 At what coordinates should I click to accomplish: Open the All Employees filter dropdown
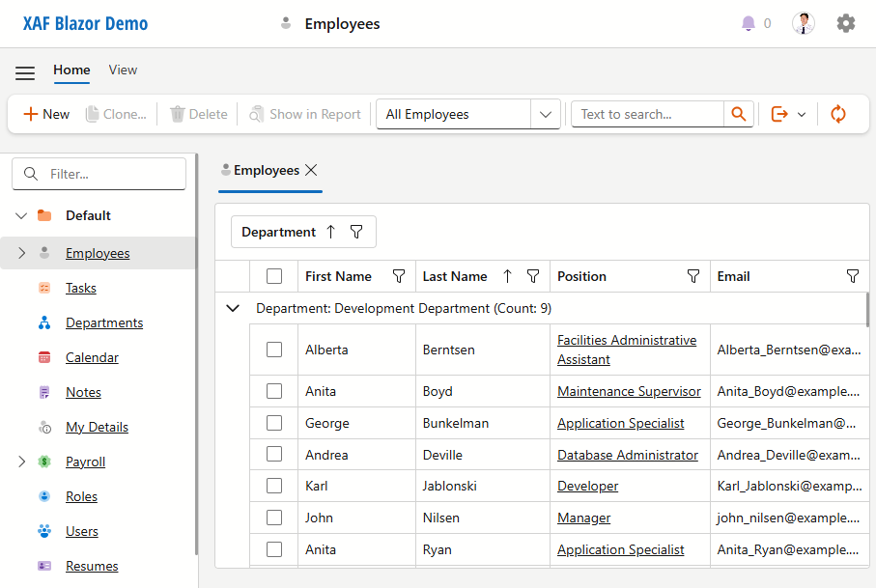click(x=546, y=114)
